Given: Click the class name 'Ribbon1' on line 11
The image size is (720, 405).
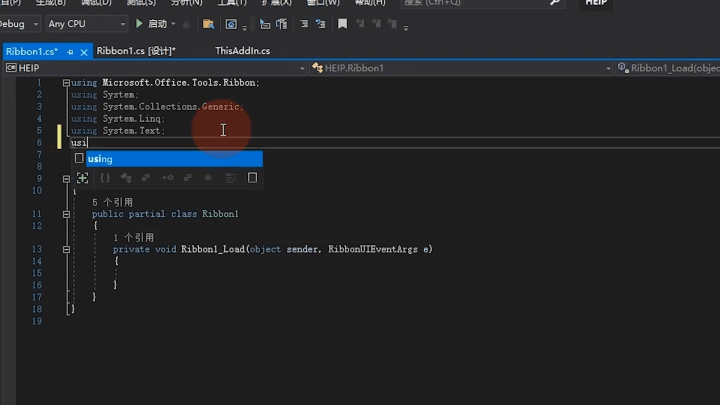Looking at the screenshot, I should (x=220, y=214).
